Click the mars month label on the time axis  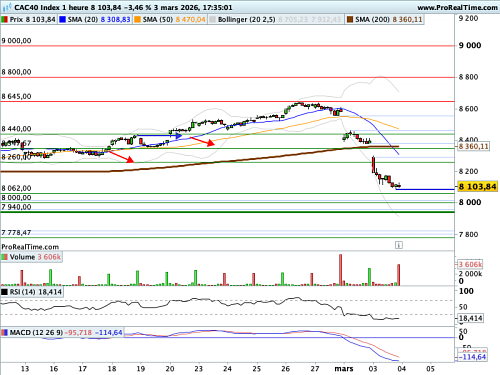344,369
